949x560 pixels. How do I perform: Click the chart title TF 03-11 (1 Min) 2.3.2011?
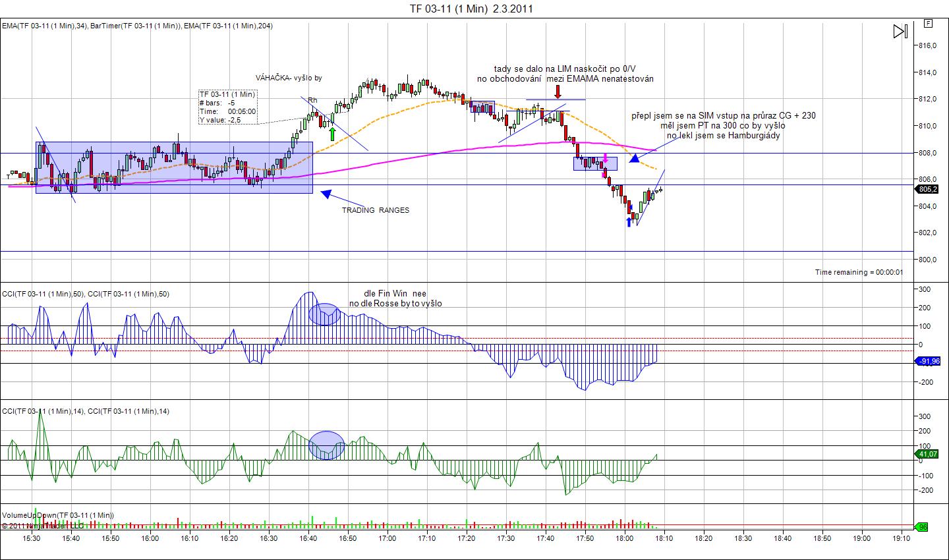pos(471,9)
